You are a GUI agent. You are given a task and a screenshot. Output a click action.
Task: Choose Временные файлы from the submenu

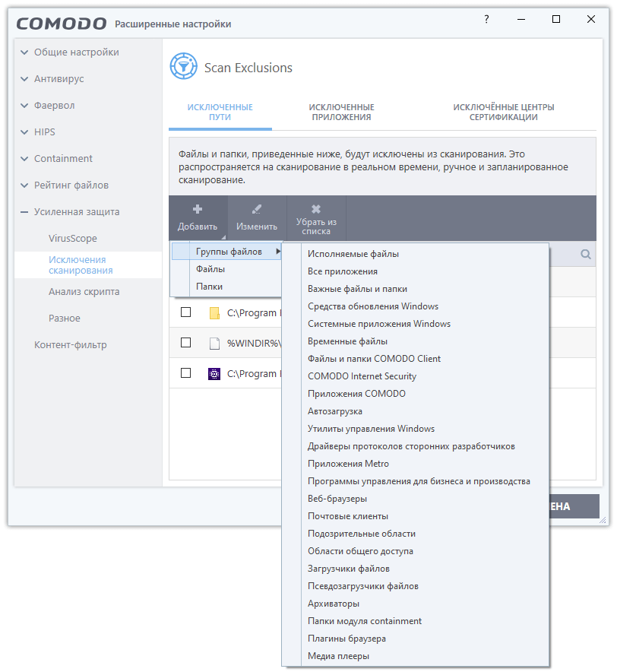tap(347, 341)
